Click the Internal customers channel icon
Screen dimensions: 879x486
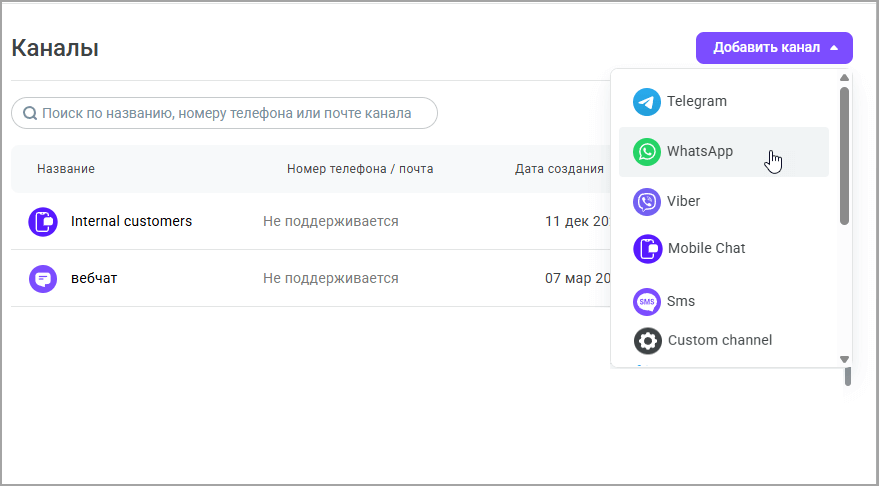click(x=43, y=221)
